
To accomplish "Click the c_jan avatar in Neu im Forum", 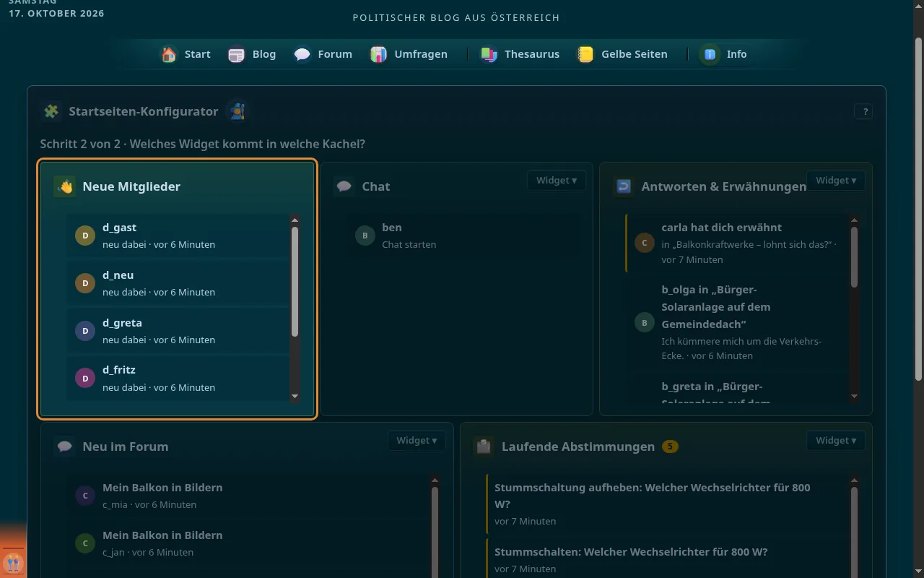I will (85, 543).
